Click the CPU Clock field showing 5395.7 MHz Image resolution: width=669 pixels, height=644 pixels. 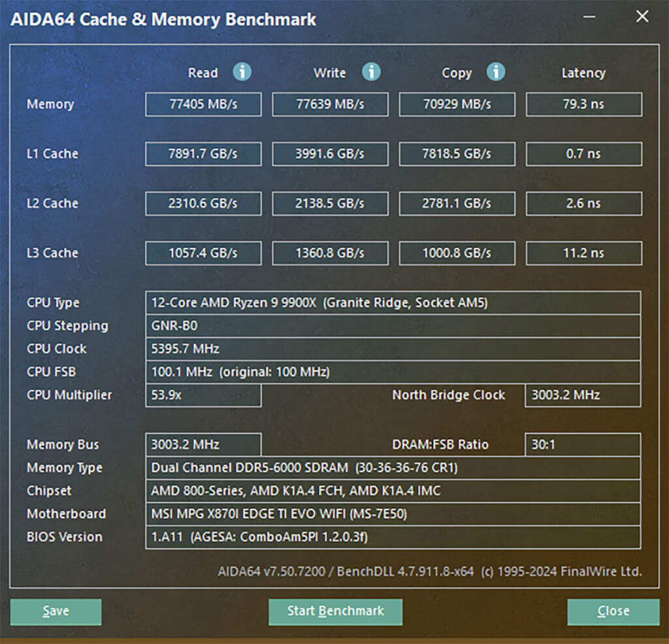pyautogui.click(x=392, y=348)
